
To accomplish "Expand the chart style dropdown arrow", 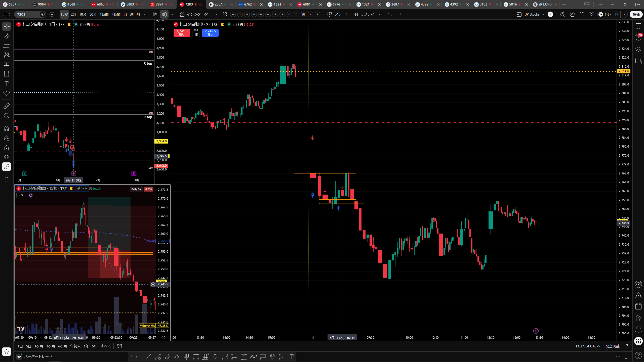I will 172,14.
